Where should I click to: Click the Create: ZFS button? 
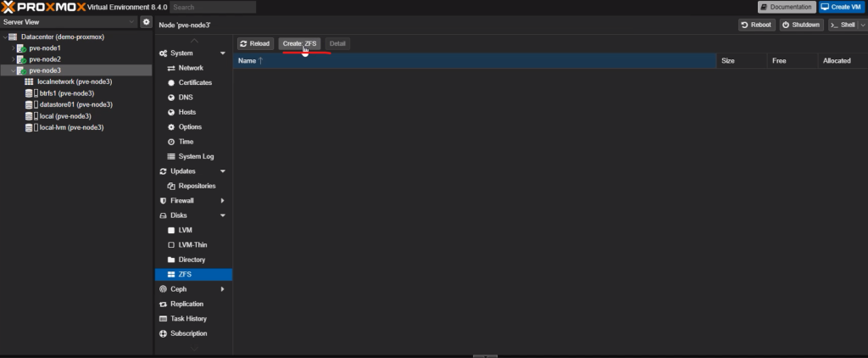click(299, 44)
